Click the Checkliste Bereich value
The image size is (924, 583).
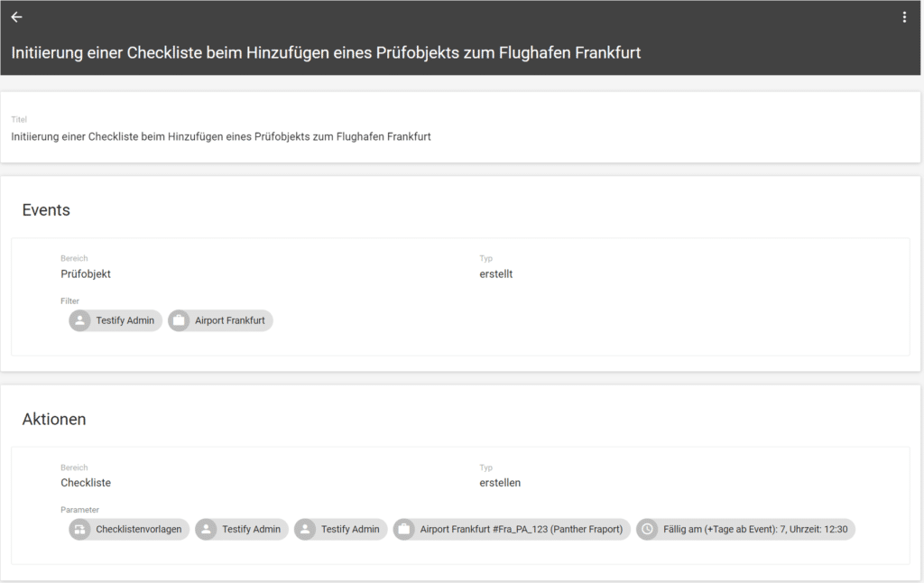click(86, 483)
